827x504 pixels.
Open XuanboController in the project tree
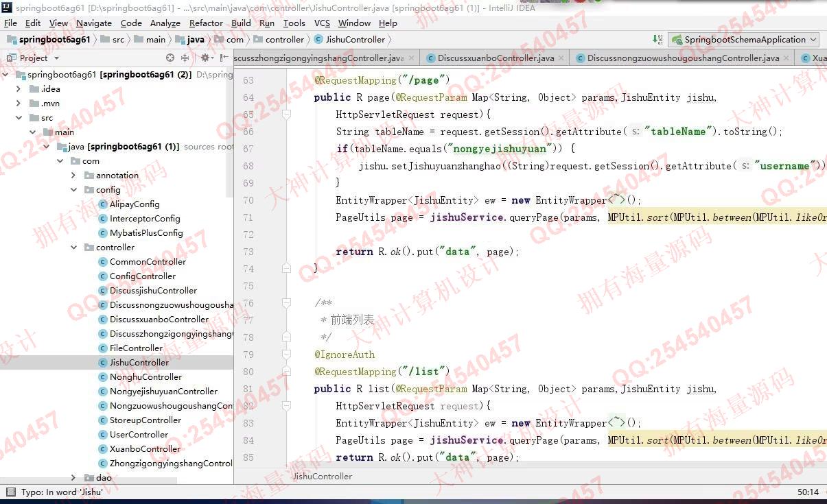[x=145, y=448]
